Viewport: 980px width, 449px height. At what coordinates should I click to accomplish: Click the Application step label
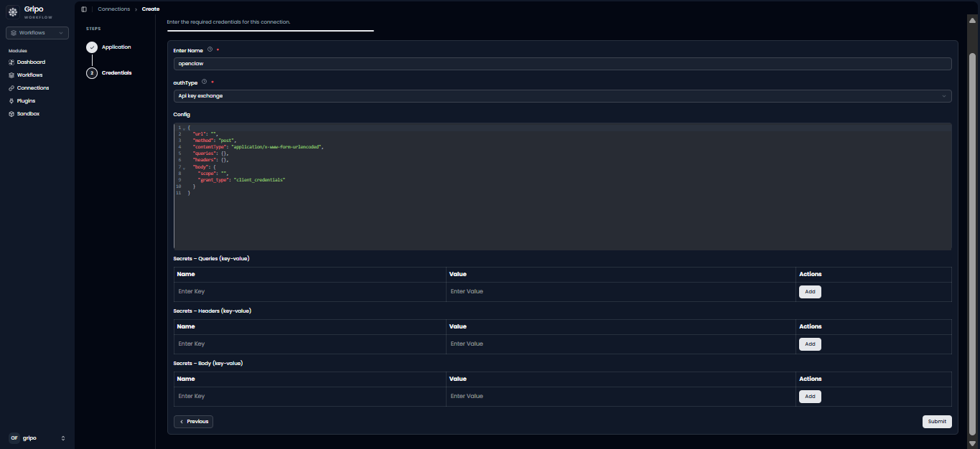click(x=116, y=47)
